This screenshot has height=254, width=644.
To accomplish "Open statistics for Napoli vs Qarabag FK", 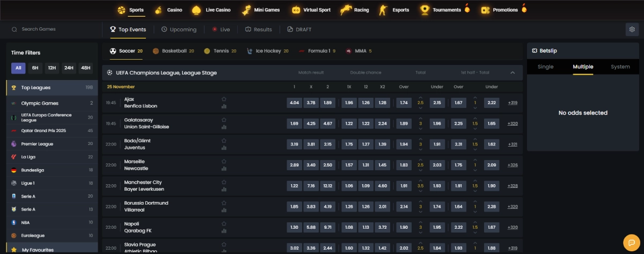I will [x=224, y=231].
